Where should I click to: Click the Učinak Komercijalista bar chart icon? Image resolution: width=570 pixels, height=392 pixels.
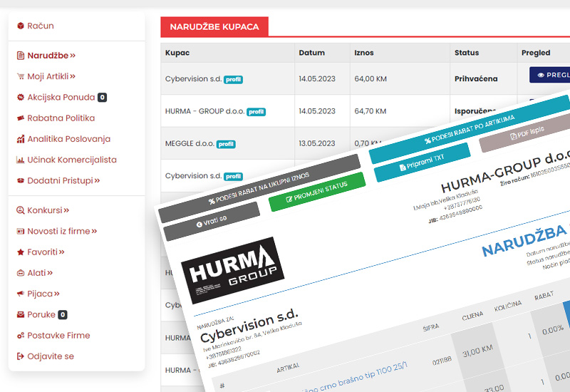21,160
